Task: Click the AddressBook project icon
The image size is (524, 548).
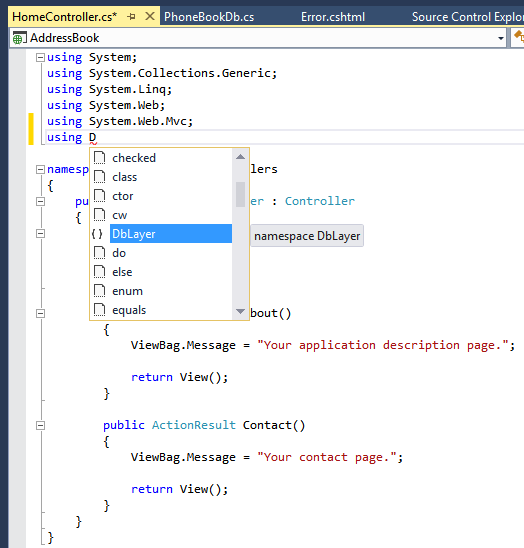Action: pyautogui.click(x=19, y=38)
